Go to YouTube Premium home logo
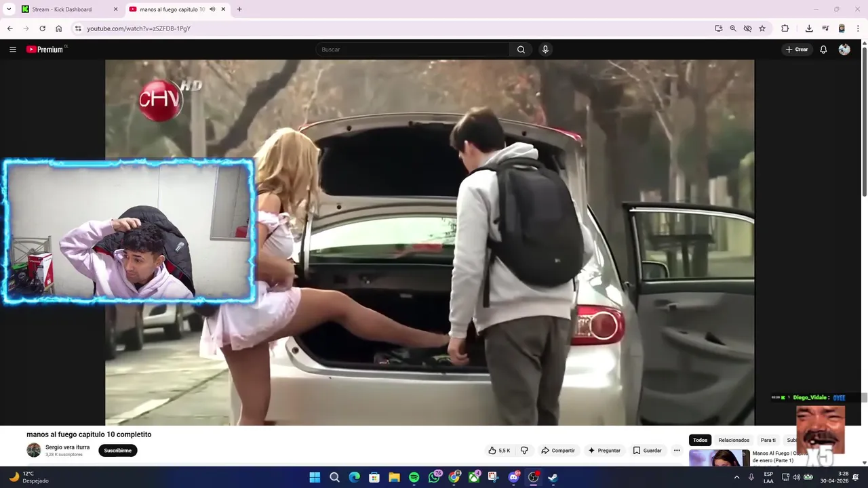The height and width of the screenshot is (488, 868). tap(46, 49)
